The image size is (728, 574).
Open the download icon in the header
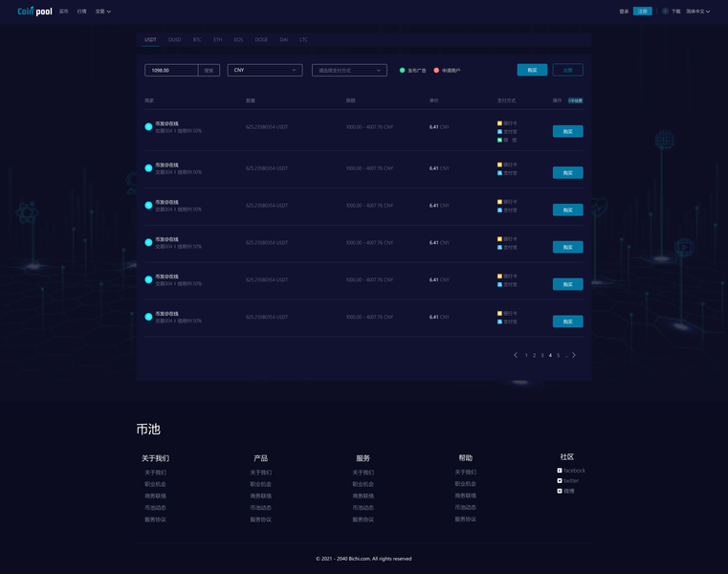pyautogui.click(x=665, y=11)
